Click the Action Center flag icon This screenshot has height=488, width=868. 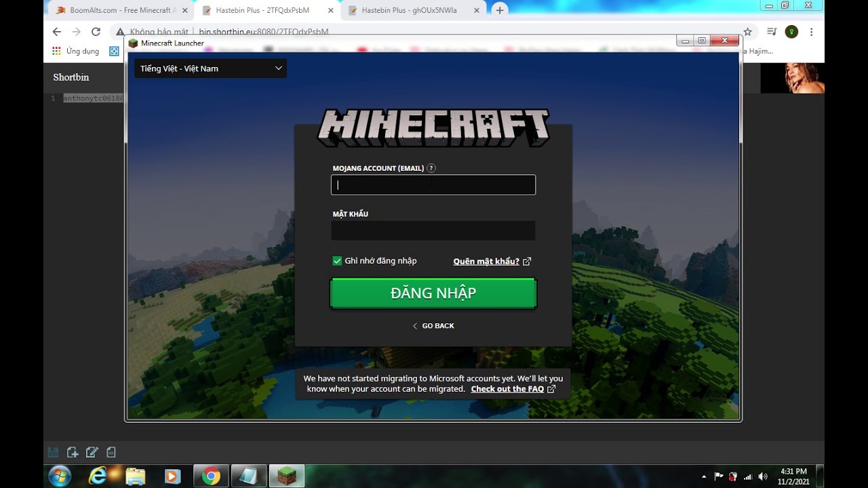click(719, 476)
